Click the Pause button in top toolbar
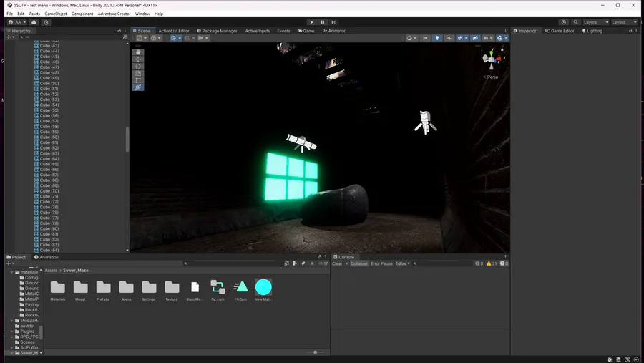644x363 pixels. click(323, 22)
